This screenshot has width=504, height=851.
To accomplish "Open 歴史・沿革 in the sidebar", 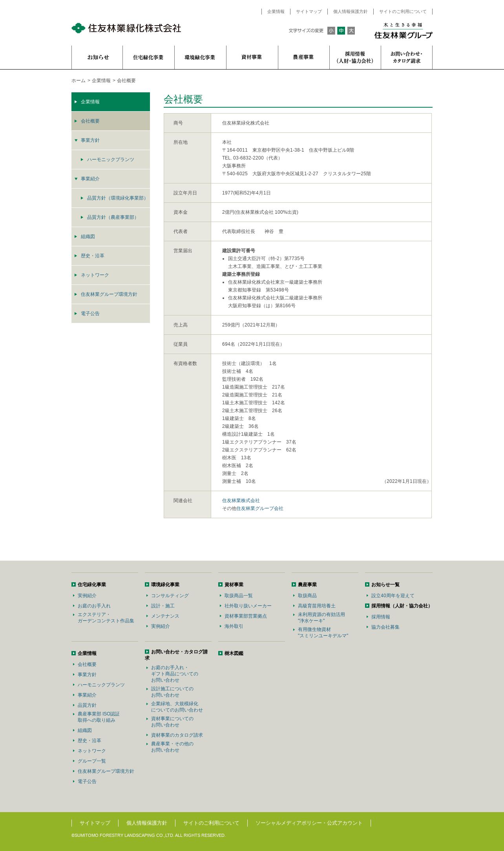I will point(111,256).
